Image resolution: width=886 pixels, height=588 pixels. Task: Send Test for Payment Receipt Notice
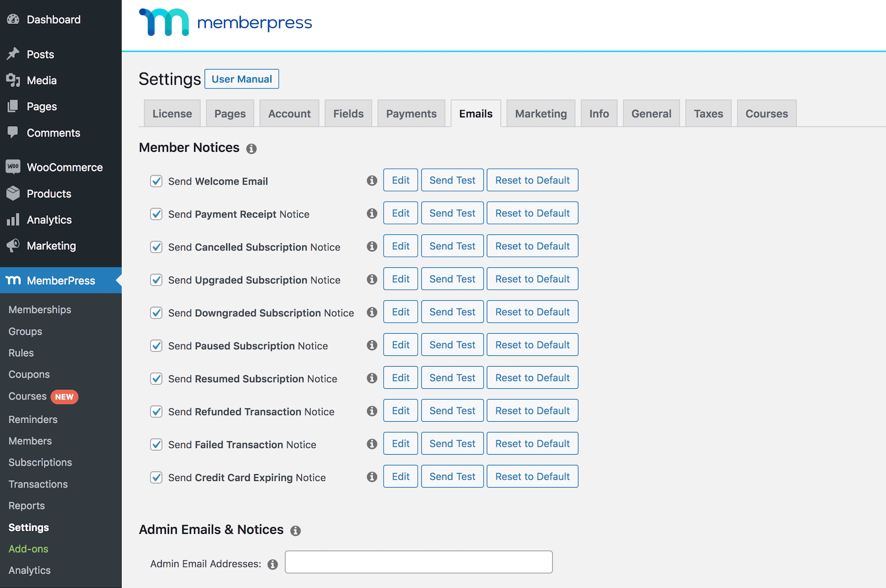(x=452, y=213)
